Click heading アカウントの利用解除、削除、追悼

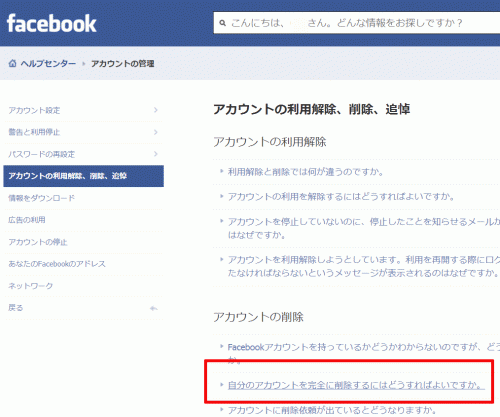[312, 109]
